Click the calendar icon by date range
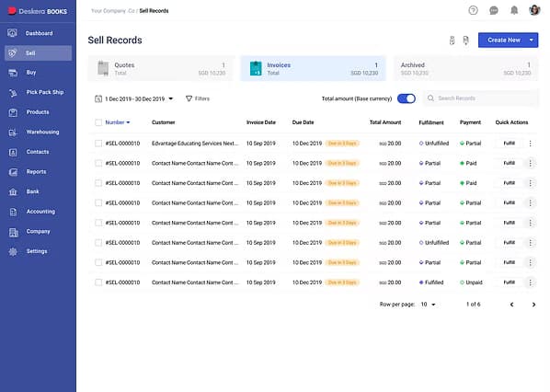Image resolution: width=550 pixels, height=392 pixels. click(98, 98)
